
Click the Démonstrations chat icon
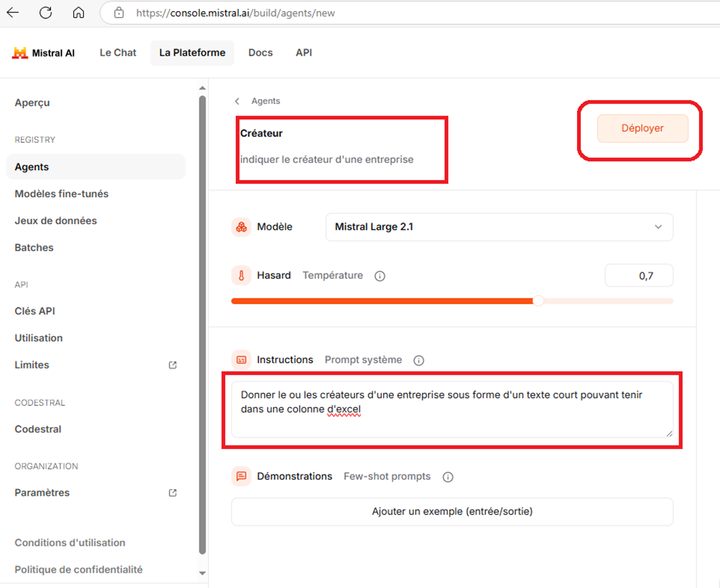pyautogui.click(x=241, y=477)
